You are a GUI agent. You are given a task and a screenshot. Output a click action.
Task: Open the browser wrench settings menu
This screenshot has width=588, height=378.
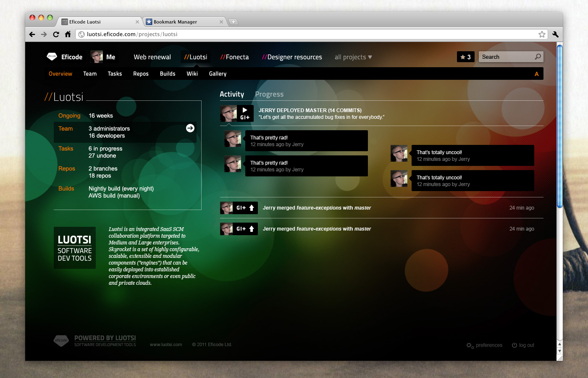[x=555, y=34]
